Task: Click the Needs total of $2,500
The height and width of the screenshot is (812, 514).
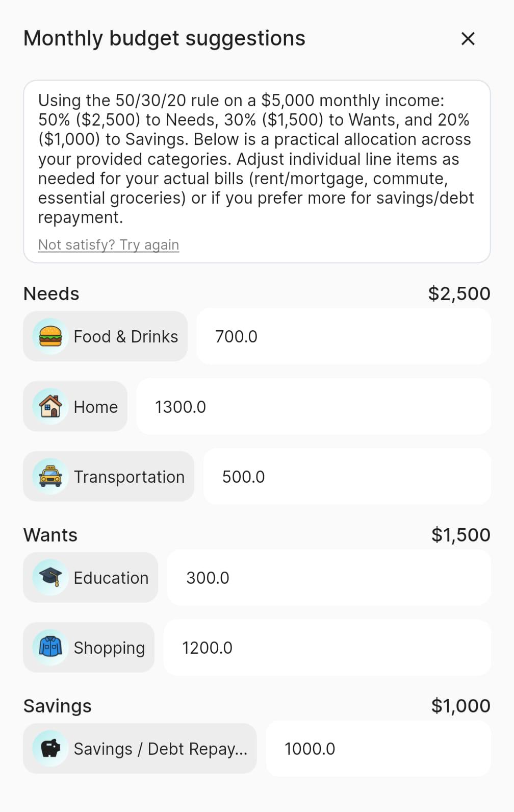Action: [x=459, y=294]
